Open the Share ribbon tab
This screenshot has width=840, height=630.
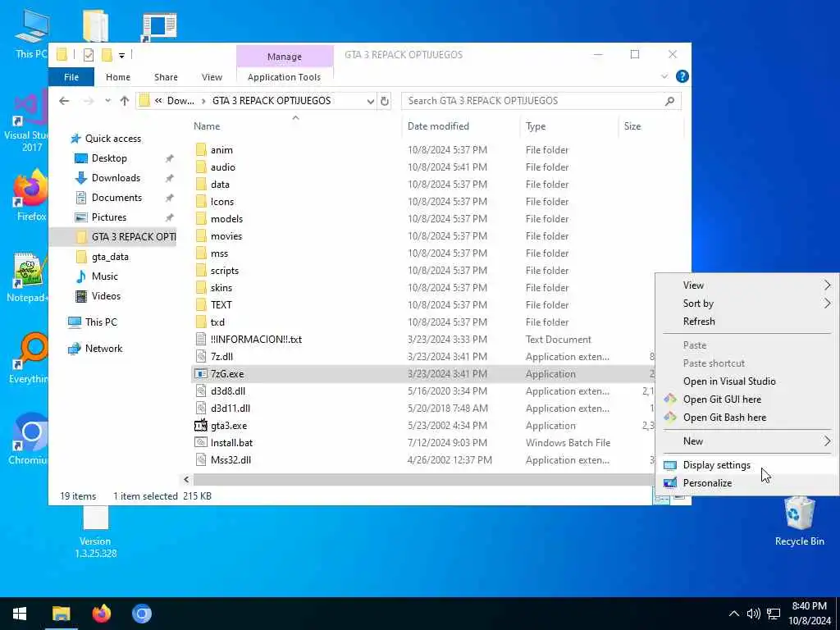tap(166, 77)
